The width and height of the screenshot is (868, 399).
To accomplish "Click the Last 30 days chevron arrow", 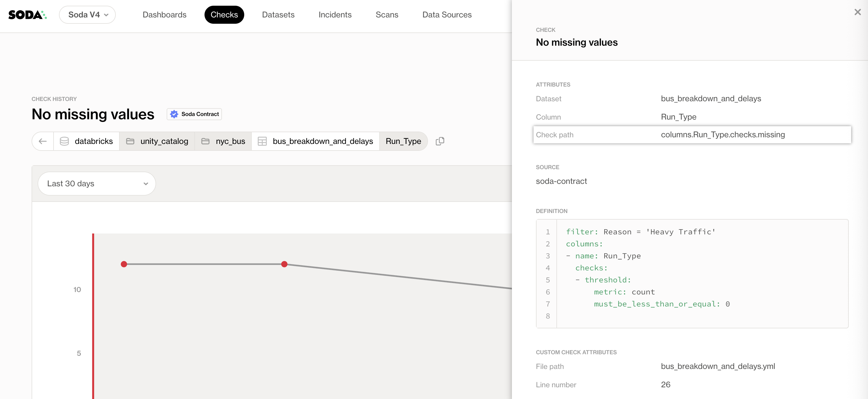I will click(x=146, y=184).
